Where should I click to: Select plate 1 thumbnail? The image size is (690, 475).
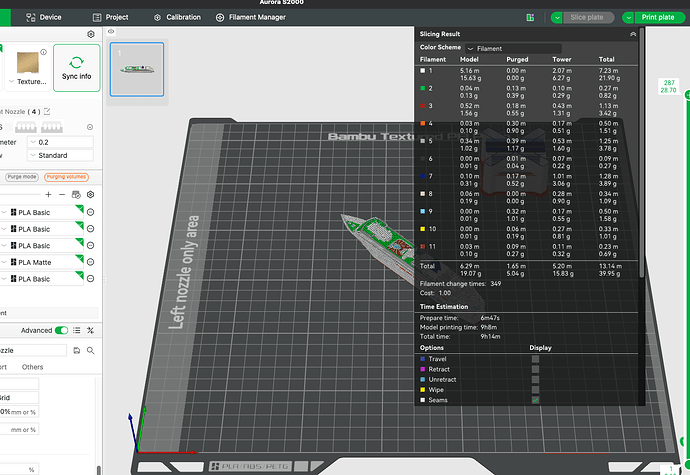click(x=137, y=69)
